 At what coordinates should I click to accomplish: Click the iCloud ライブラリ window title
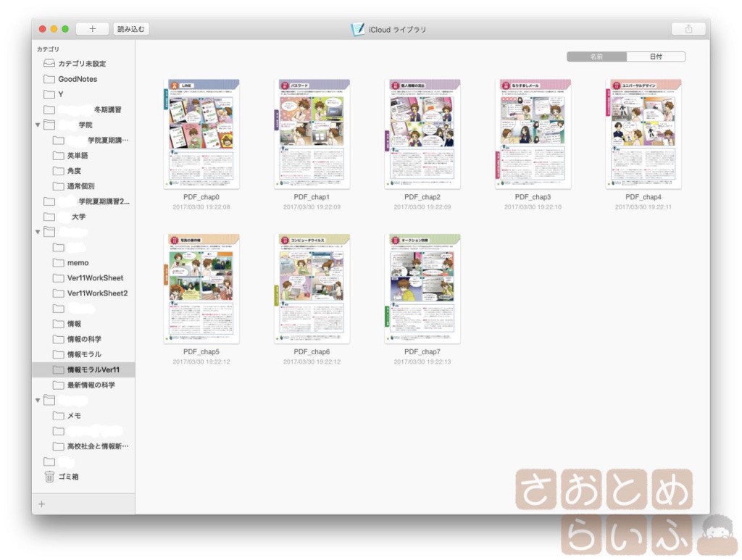(398, 29)
